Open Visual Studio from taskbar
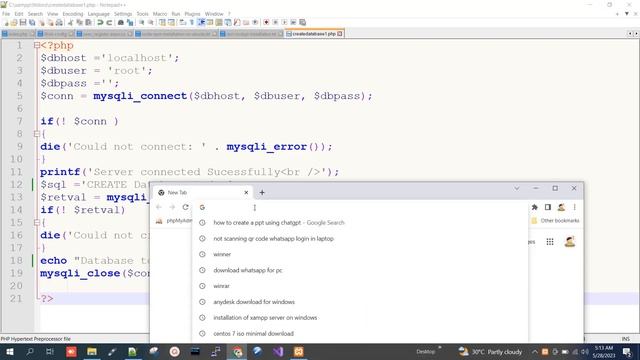Screen dimensions: 640x360 tap(278, 351)
